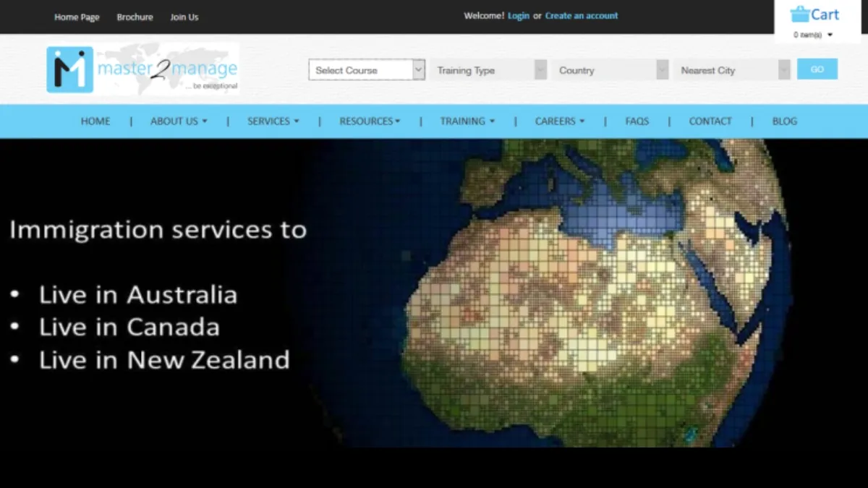Screen dimensions: 868x488
Task: Expand the TRAINING menu
Action: (467, 121)
